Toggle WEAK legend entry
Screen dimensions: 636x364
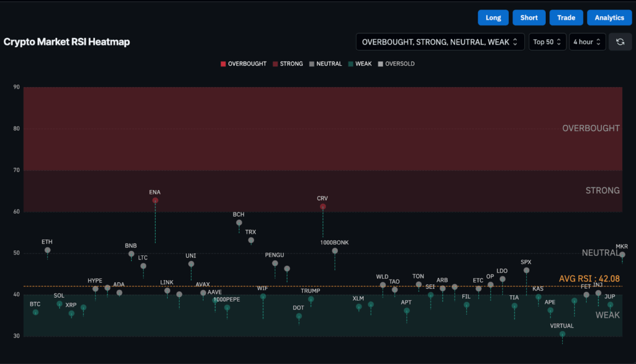pos(360,64)
